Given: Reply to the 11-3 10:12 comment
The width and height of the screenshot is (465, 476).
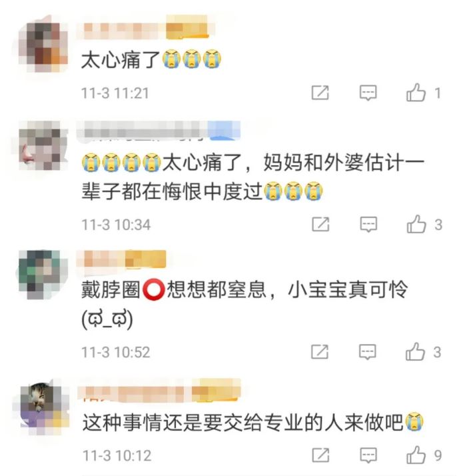Looking at the screenshot, I should pos(368,455).
